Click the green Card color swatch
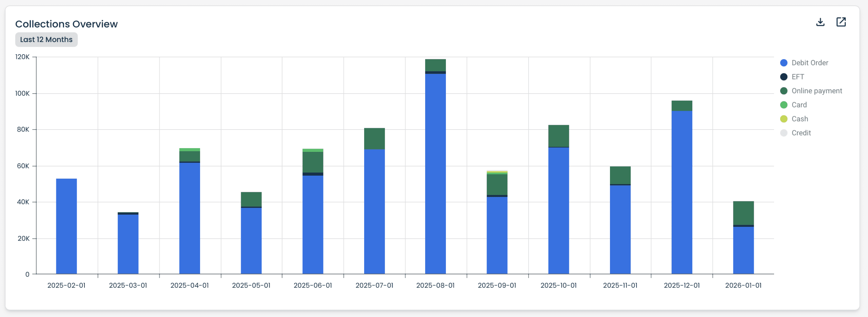Image resolution: width=868 pixels, height=317 pixels. click(784, 105)
